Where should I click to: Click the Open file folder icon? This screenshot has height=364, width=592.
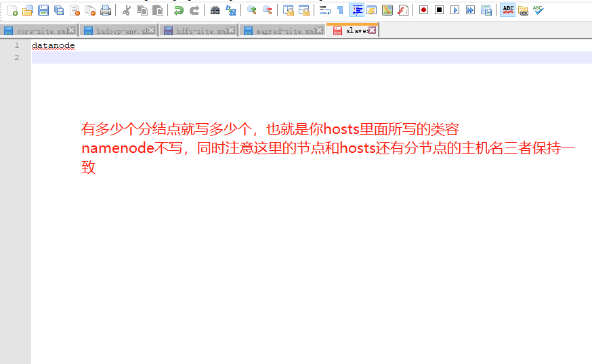coord(28,10)
